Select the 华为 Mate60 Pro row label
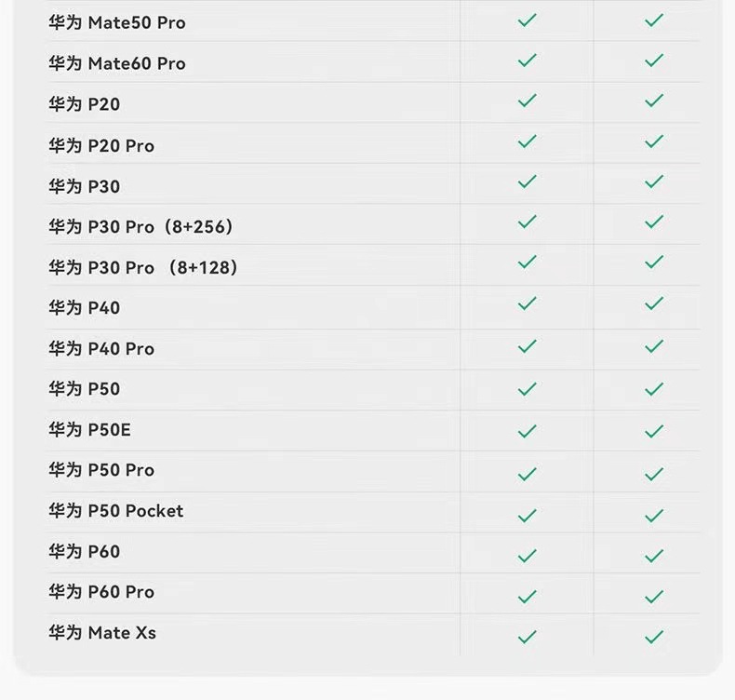Screen dimensions: 735x700 click(x=117, y=63)
